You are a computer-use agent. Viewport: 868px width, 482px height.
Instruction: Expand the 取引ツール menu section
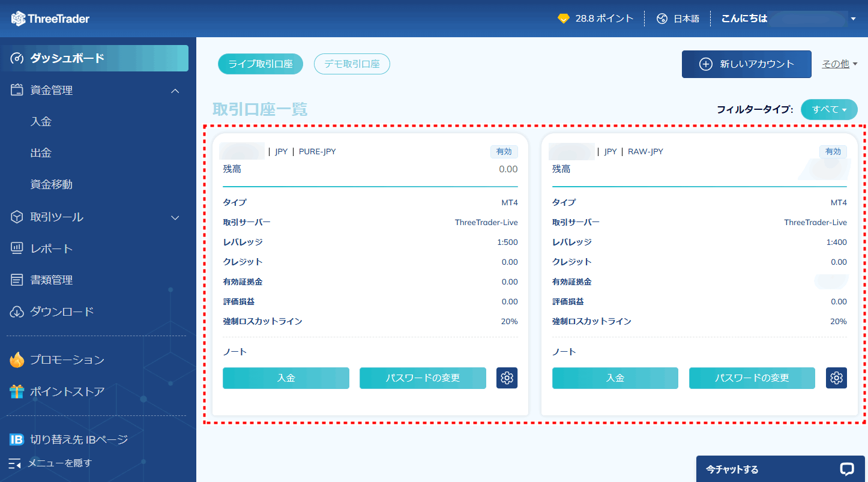[175, 217]
